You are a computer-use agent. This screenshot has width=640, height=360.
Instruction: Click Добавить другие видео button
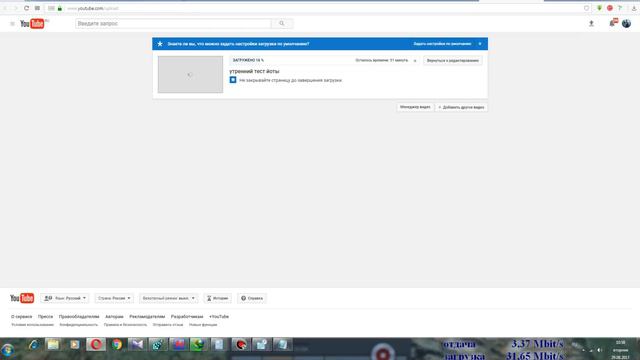[461, 107]
